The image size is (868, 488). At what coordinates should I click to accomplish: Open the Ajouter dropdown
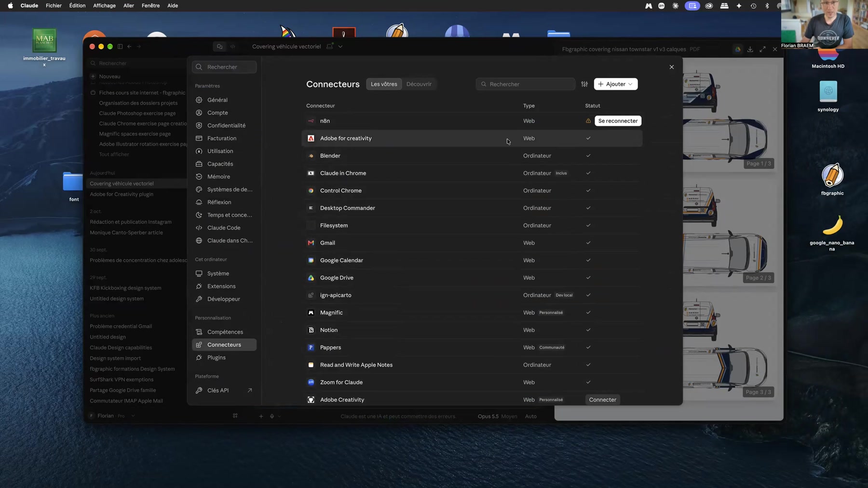616,84
